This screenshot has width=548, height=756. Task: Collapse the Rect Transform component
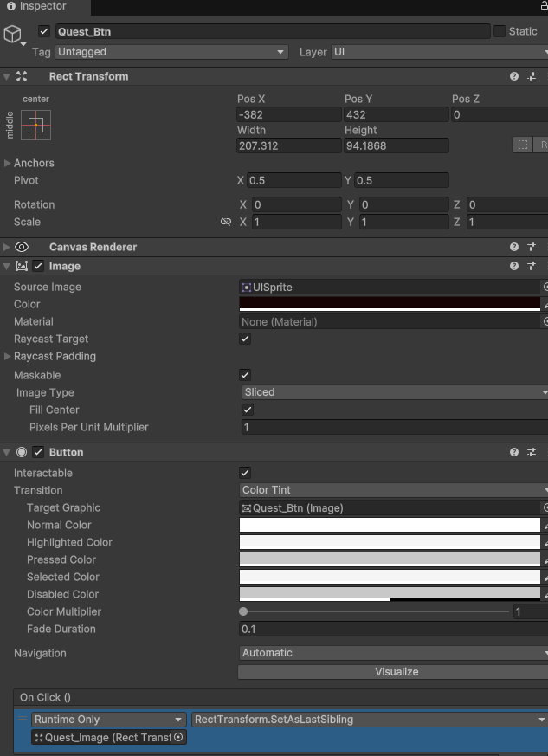(6, 76)
